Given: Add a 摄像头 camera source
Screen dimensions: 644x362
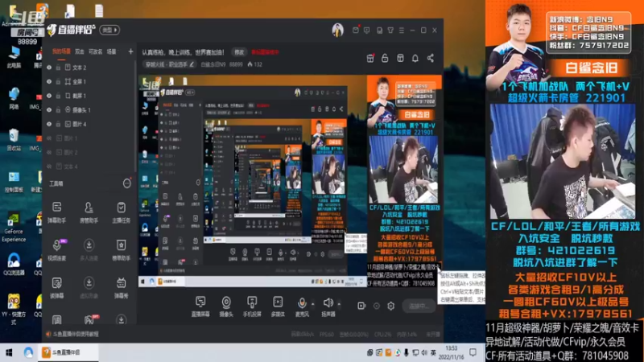Looking at the screenshot, I should (x=226, y=306).
